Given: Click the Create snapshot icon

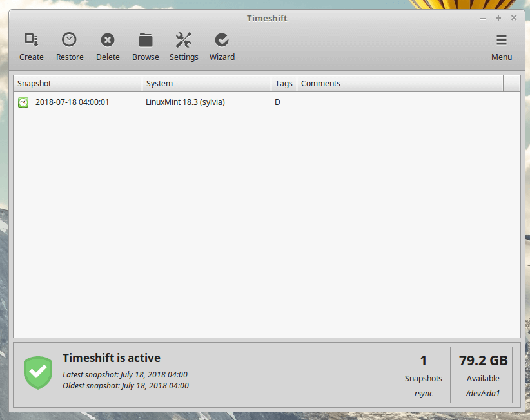Looking at the screenshot, I should 32,40.
